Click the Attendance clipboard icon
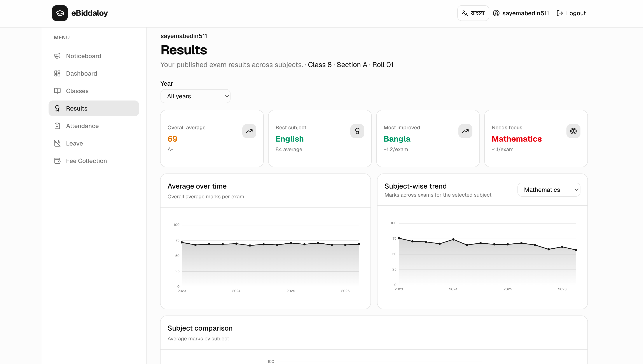Viewport: 643px width, 364px height. pos(57,126)
